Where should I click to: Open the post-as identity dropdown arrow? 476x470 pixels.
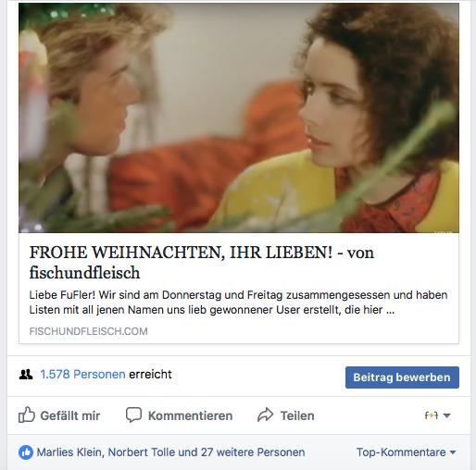click(x=446, y=415)
